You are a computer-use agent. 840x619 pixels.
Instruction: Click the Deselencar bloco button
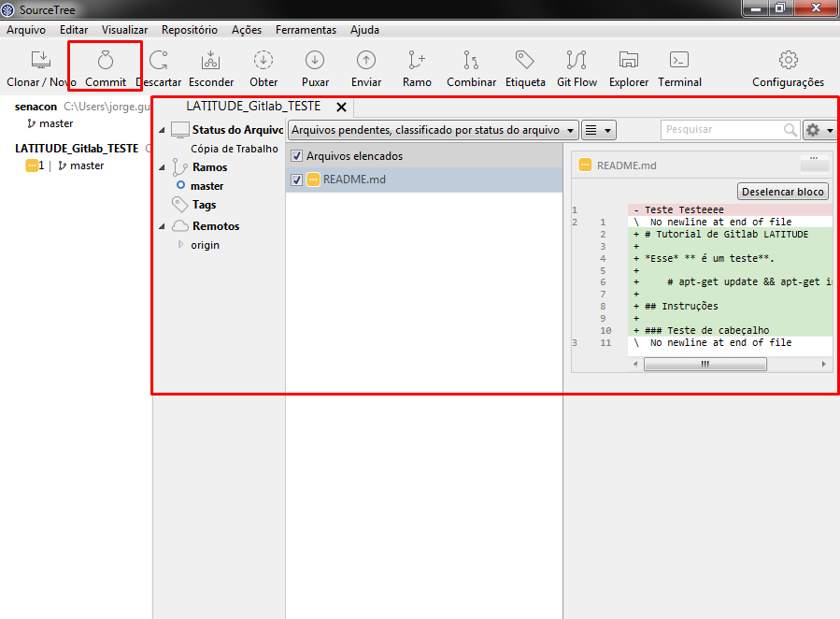(783, 192)
